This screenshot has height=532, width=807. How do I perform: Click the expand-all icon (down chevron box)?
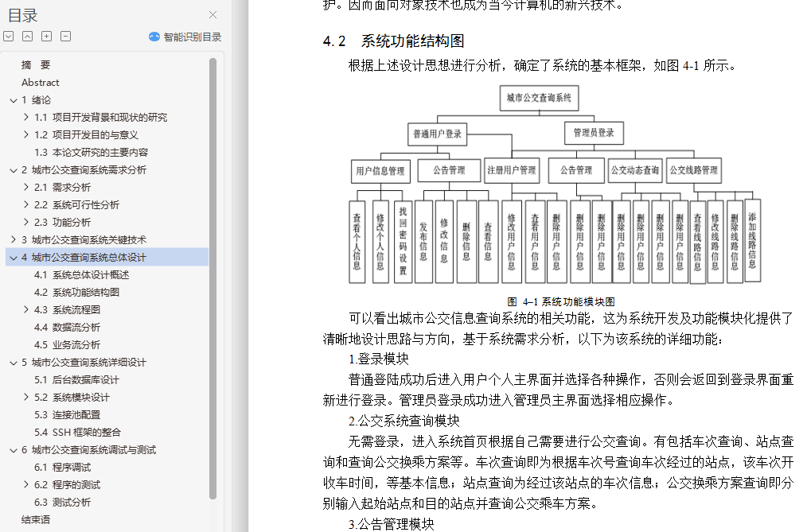[x=8, y=37]
